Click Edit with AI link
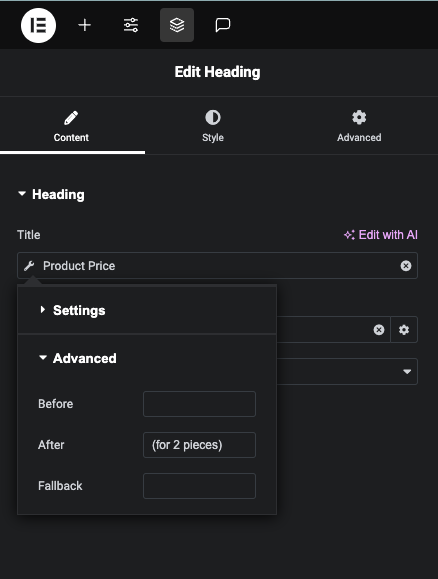 (381, 235)
